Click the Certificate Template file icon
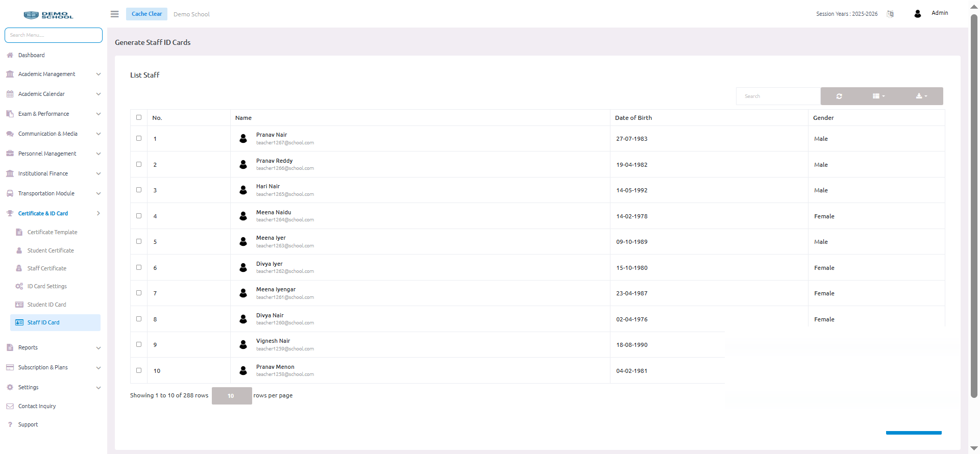The width and height of the screenshot is (980, 454). coord(19,232)
